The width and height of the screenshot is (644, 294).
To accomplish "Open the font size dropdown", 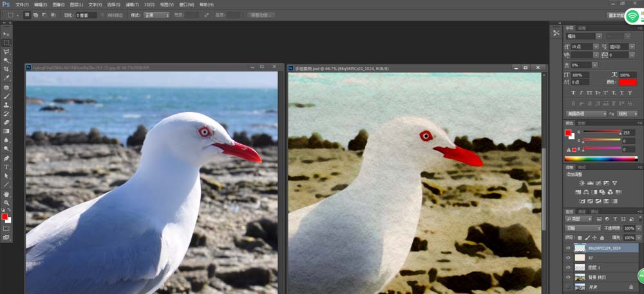I will pyautogui.click(x=596, y=47).
